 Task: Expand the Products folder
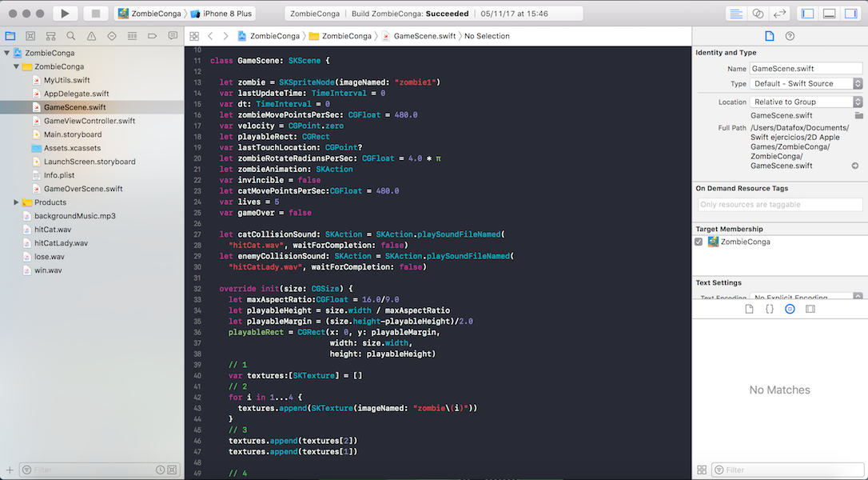click(x=16, y=202)
